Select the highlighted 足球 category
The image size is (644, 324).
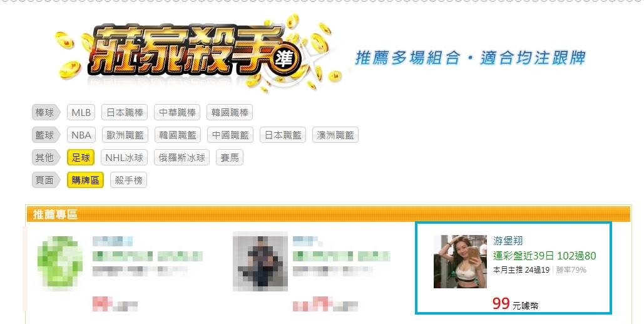81,157
